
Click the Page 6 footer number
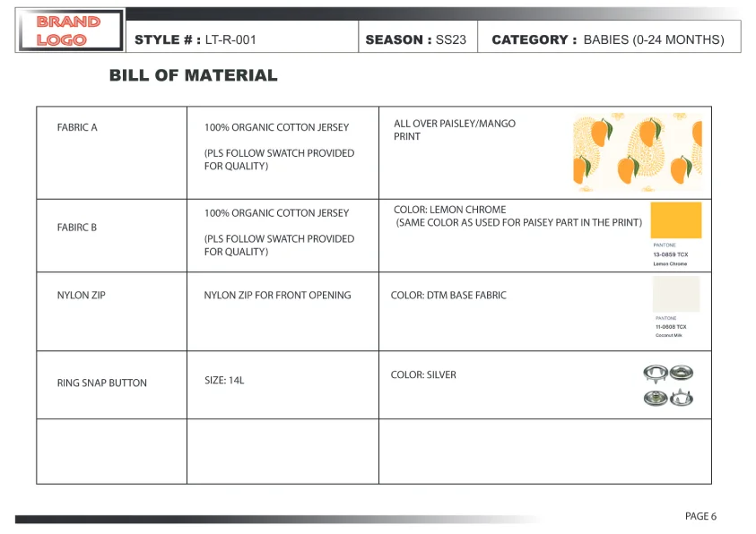(x=700, y=516)
